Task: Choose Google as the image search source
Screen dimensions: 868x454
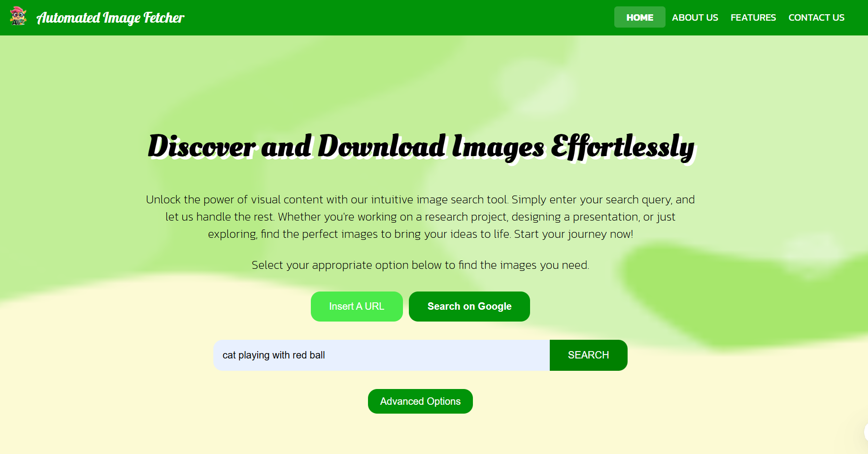Action: [x=469, y=306]
